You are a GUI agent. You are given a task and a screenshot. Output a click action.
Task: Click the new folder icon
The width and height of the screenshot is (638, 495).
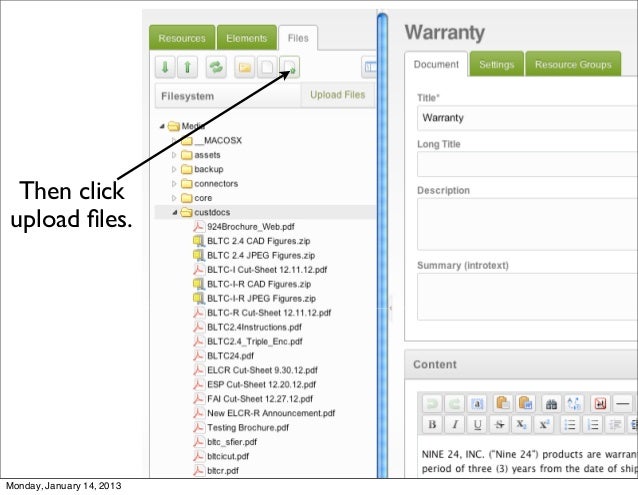[245, 67]
